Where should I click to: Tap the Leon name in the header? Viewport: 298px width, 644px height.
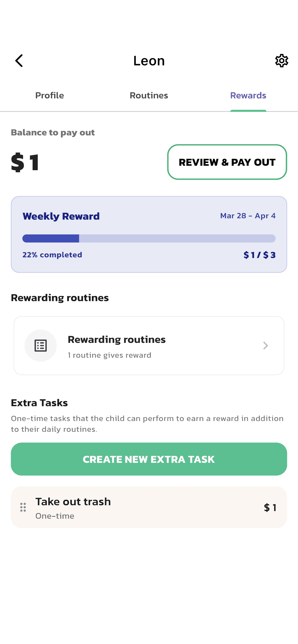coord(149,61)
